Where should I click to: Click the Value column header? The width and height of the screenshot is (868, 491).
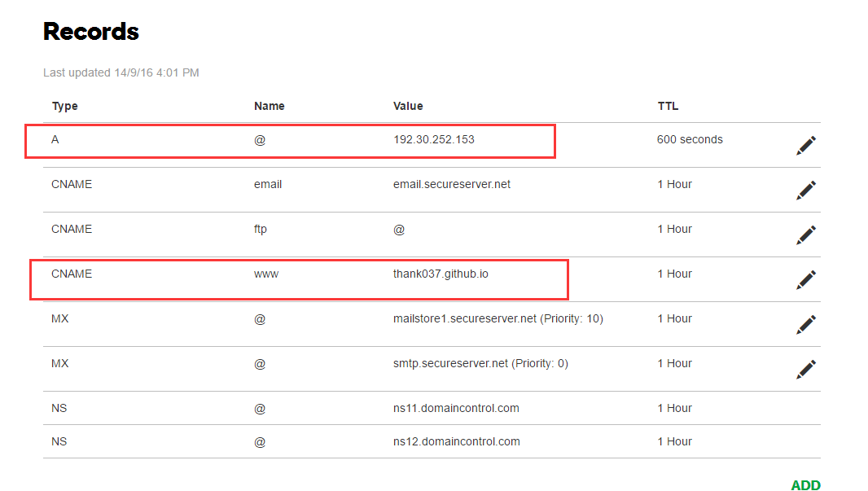tap(408, 106)
